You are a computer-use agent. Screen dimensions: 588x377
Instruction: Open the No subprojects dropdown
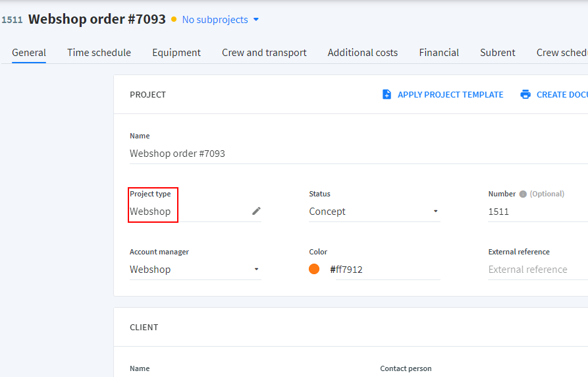tap(220, 20)
